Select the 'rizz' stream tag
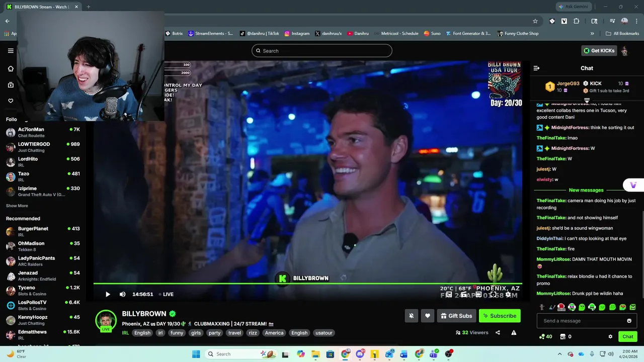 pos(253,333)
